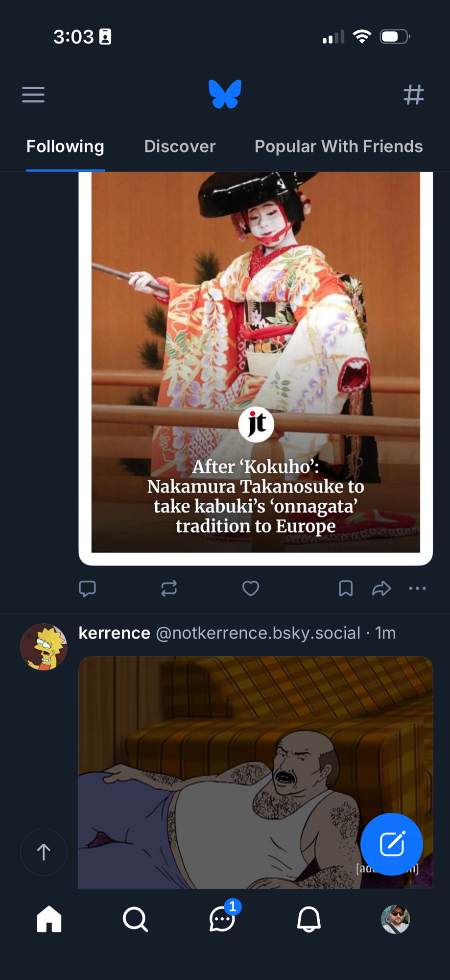Repost the kabuki article post
450x980 pixels.
(x=169, y=588)
